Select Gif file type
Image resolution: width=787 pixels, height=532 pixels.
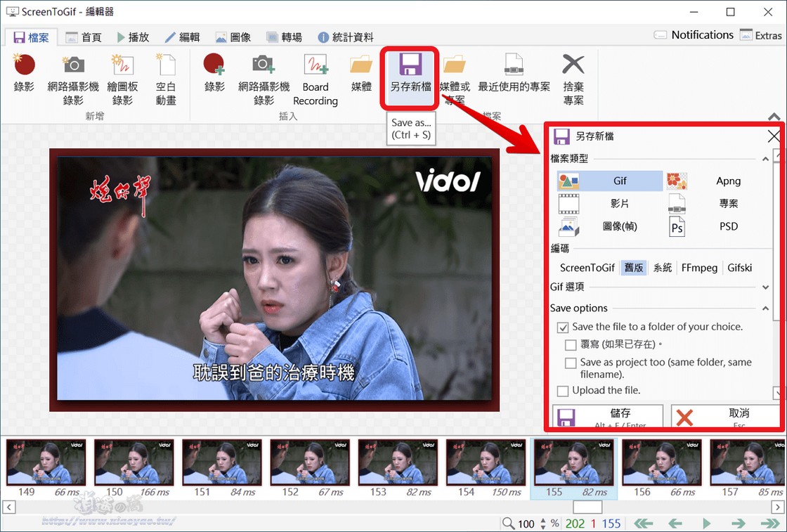pos(610,181)
